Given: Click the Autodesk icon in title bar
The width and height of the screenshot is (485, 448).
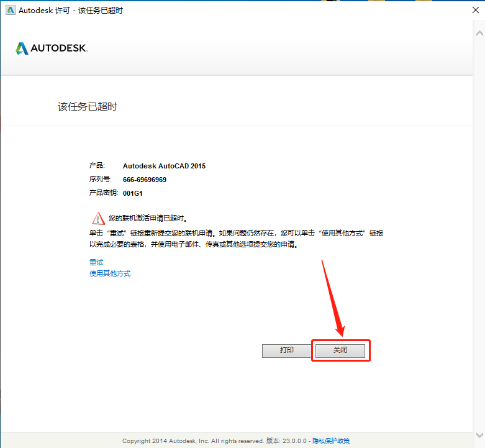Looking at the screenshot, I should (x=11, y=10).
